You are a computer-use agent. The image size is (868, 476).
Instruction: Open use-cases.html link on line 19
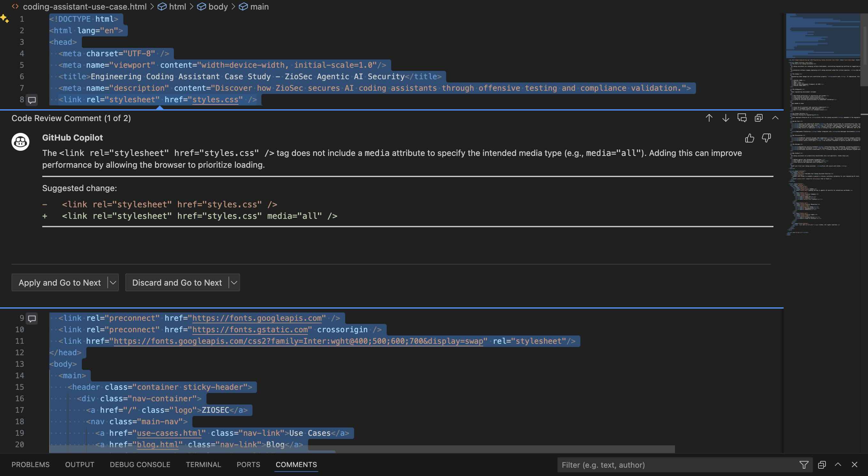(x=169, y=433)
